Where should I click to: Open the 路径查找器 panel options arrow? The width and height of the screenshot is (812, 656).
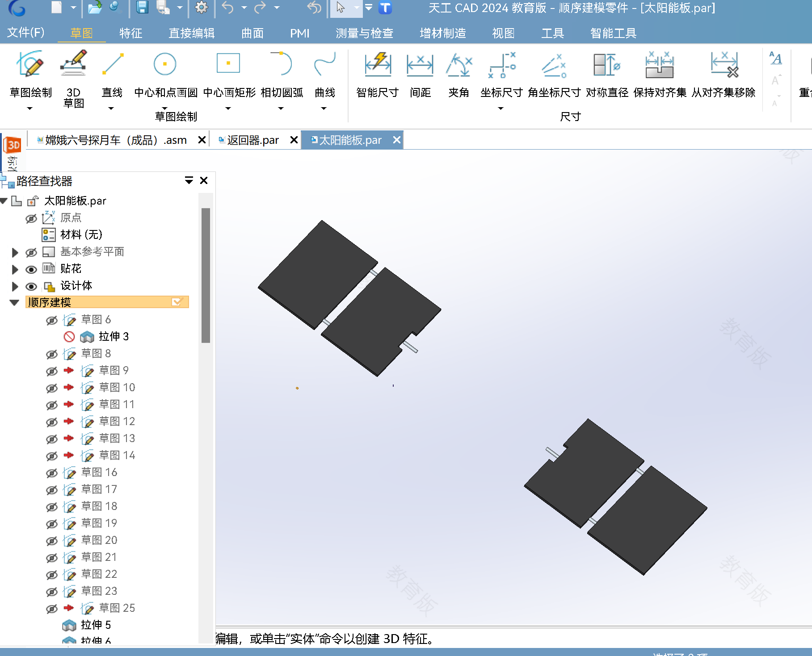click(x=189, y=180)
